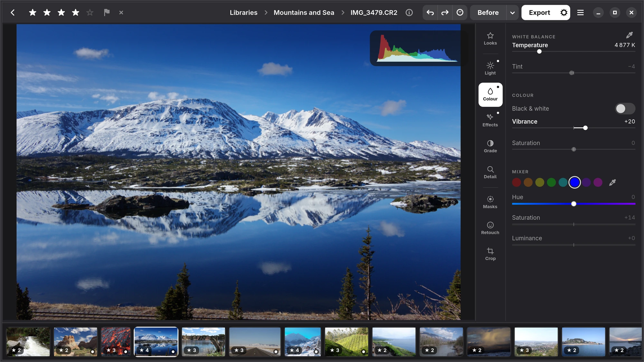The height and width of the screenshot is (362, 644).
Task: Open the Detail panel
Action: (490, 172)
